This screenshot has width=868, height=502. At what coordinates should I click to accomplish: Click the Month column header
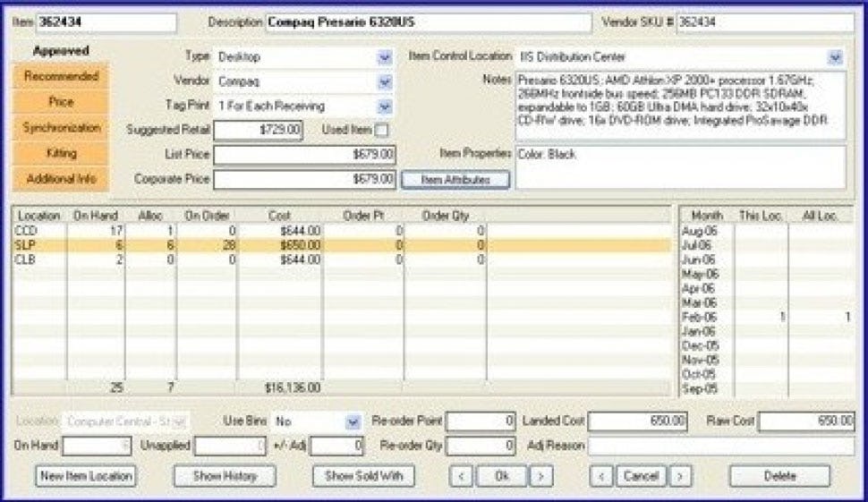[x=707, y=216]
